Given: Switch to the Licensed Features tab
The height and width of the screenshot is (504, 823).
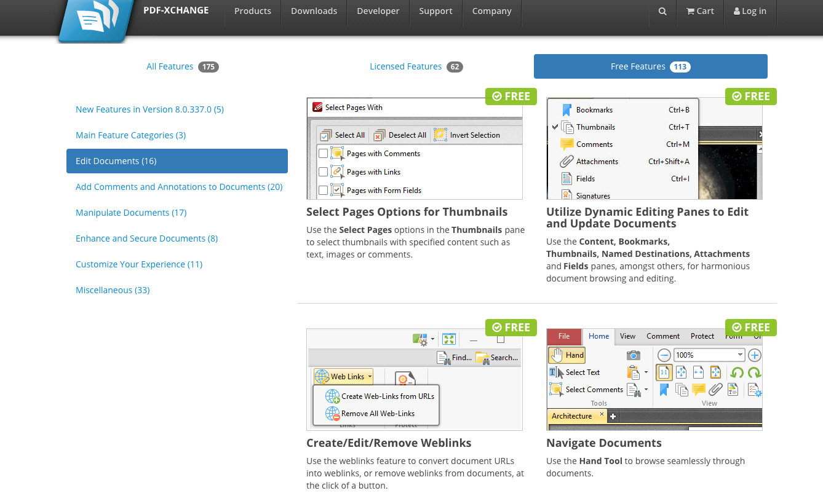Looking at the screenshot, I should click(x=416, y=66).
